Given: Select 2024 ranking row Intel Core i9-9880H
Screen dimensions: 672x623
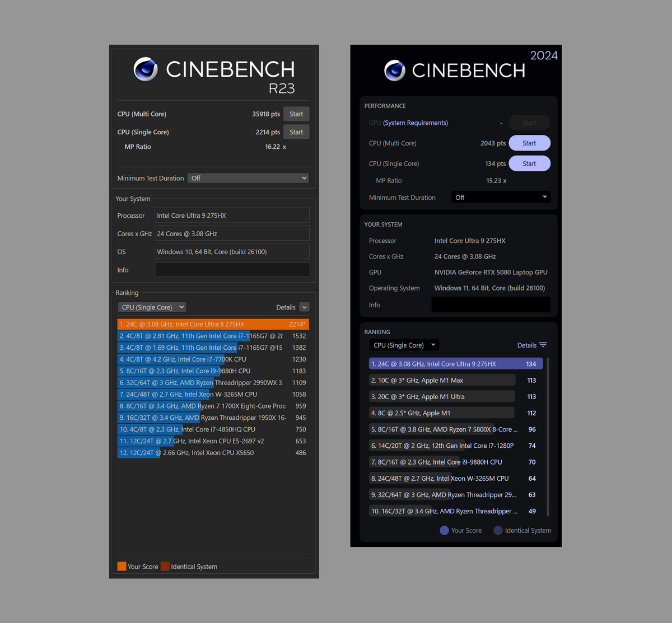Looking at the screenshot, I should click(x=456, y=462).
